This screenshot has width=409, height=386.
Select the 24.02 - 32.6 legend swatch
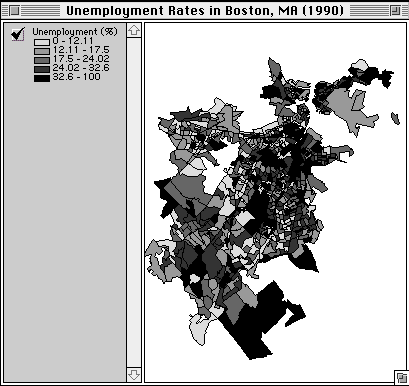(42, 69)
